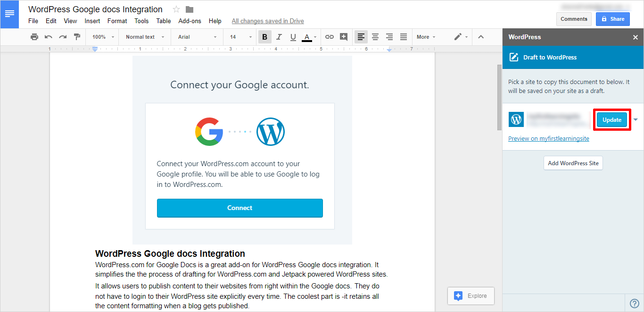Click the Undo arrow icon

click(x=49, y=37)
